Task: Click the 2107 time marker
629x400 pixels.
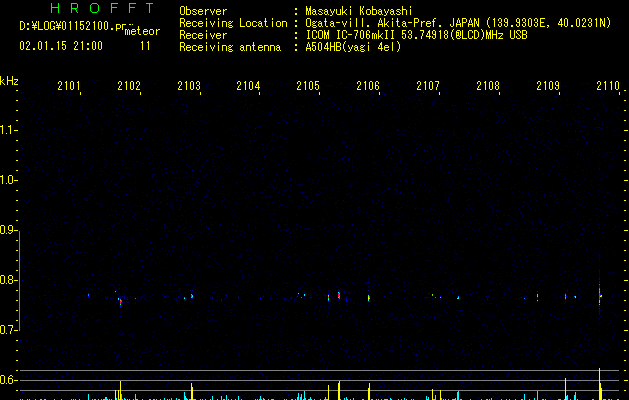Action: click(428, 86)
